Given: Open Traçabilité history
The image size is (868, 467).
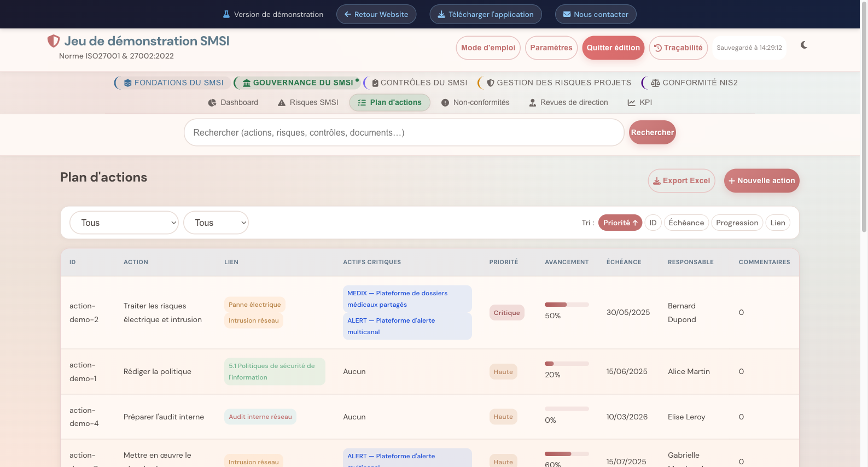Looking at the screenshot, I should pyautogui.click(x=678, y=48).
